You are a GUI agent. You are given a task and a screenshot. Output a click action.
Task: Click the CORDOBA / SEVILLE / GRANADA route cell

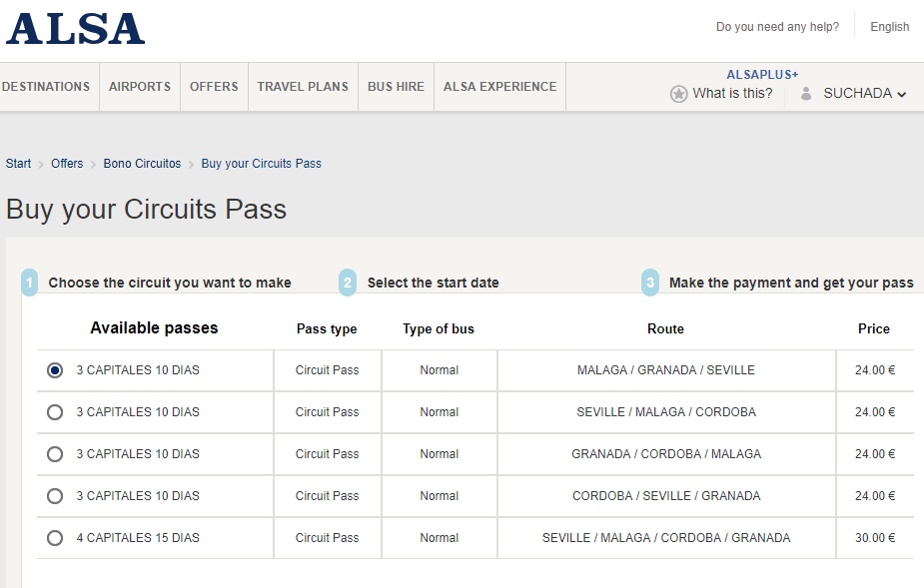pos(666,496)
